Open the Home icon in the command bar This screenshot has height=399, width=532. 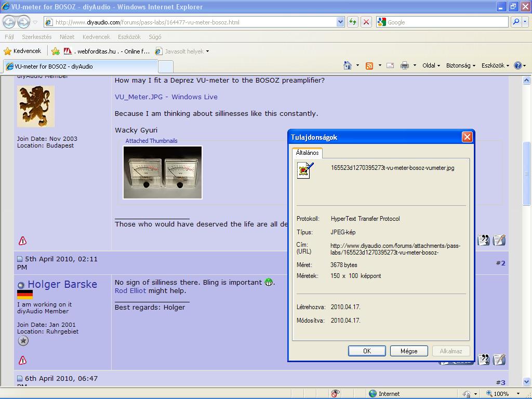348,65
